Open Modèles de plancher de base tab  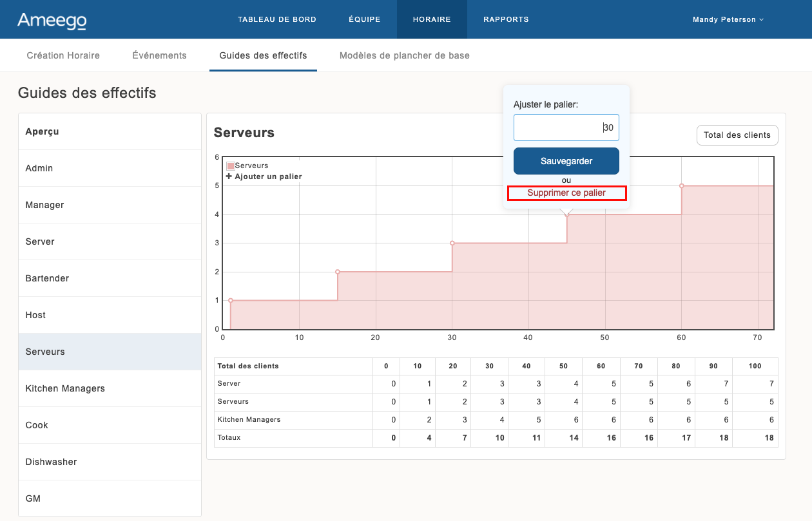click(x=404, y=55)
